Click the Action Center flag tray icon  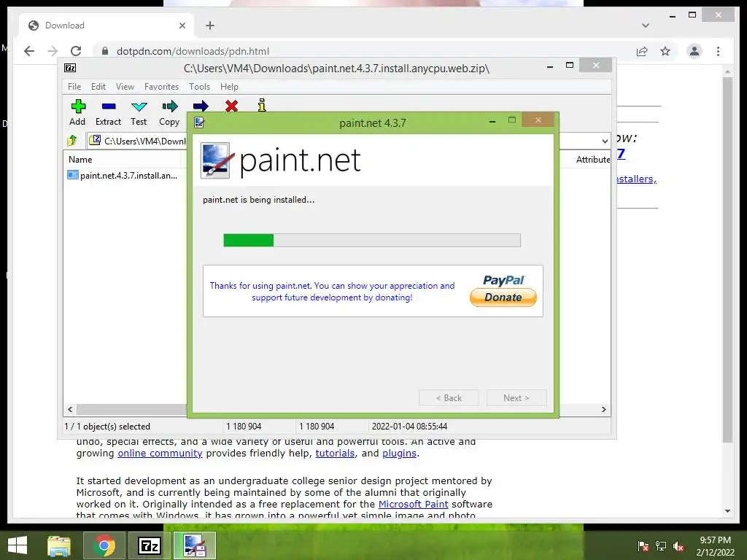pyautogui.click(x=643, y=546)
